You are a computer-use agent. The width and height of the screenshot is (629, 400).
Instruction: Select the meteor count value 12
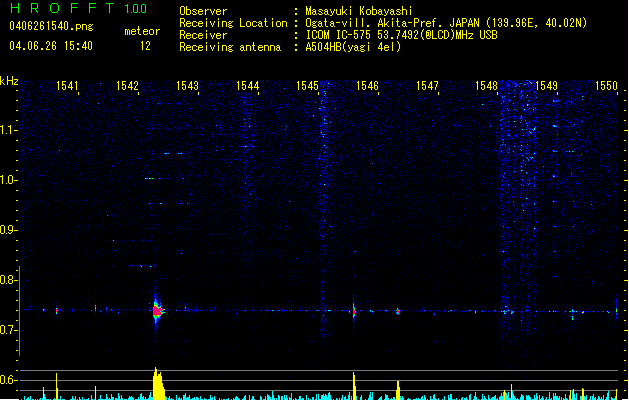pos(145,46)
